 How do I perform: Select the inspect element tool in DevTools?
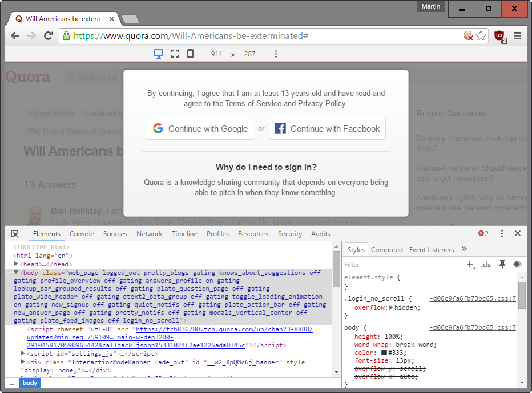coord(15,233)
